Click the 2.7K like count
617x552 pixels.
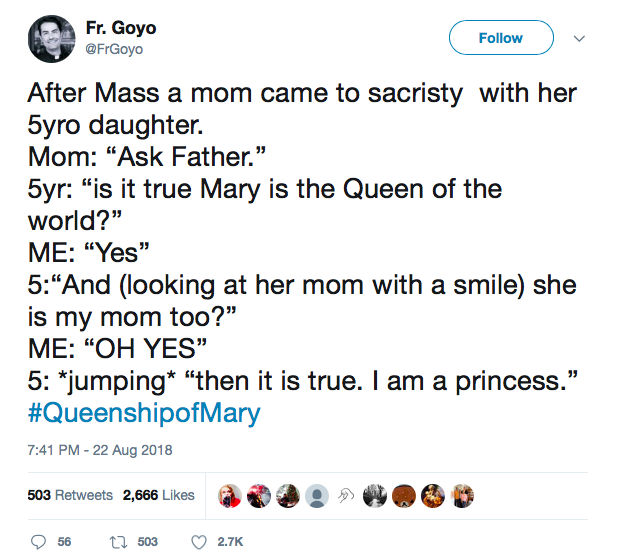click(x=231, y=541)
